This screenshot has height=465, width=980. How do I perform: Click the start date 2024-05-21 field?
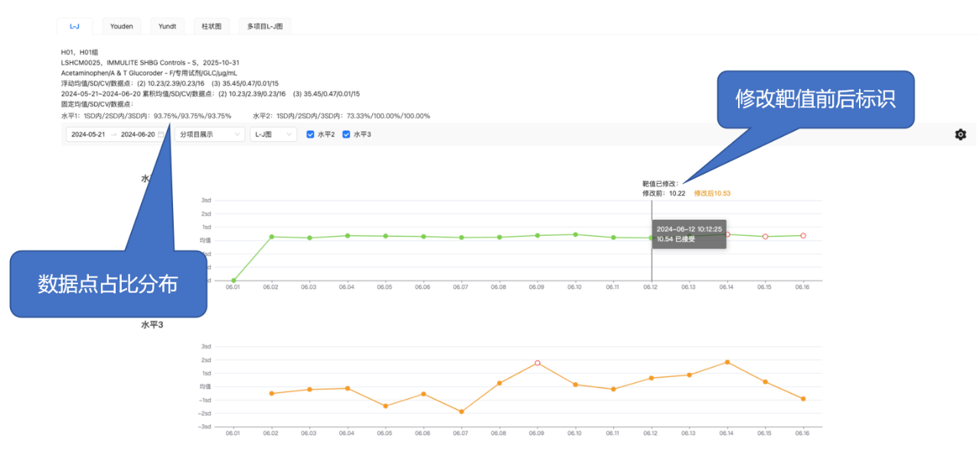pos(87,135)
